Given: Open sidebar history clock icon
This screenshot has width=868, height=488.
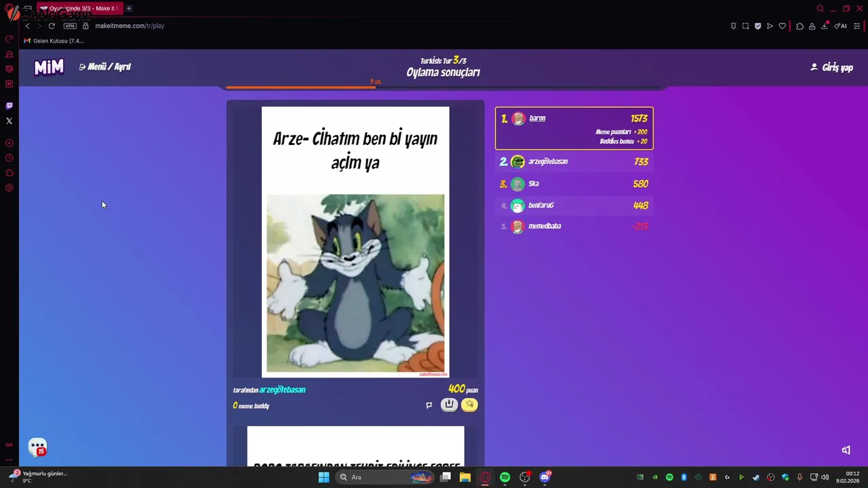Looking at the screenshot, I should (9, 158).
